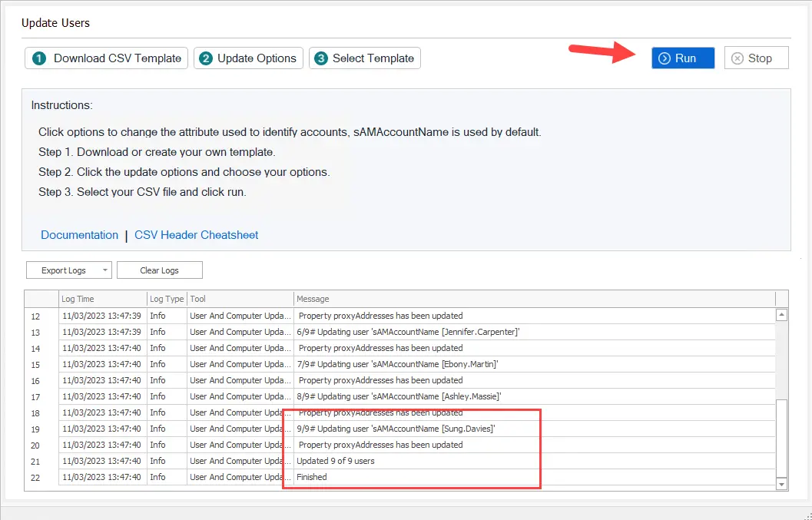Viewport: 812px width, 520px height.
Task: Expand the Export Logs dropdown arrow
Action: [105, 270]
